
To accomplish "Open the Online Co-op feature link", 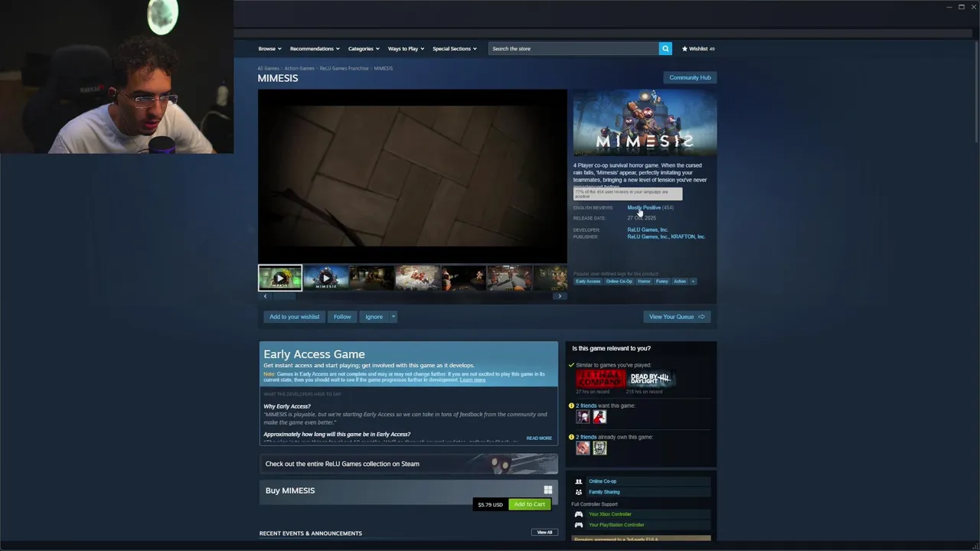I will tap(603, 481).
